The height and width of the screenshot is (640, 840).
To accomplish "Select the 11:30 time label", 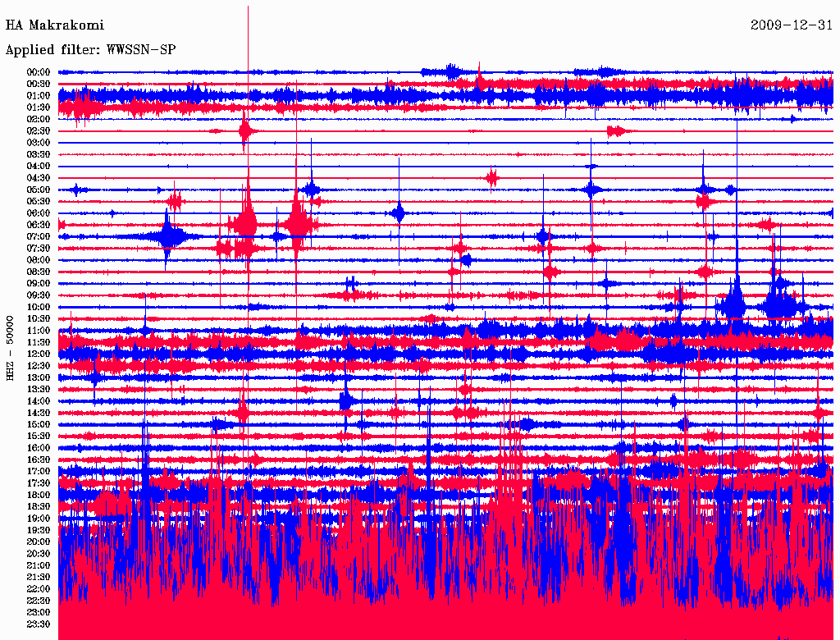I will coord(39,342).
